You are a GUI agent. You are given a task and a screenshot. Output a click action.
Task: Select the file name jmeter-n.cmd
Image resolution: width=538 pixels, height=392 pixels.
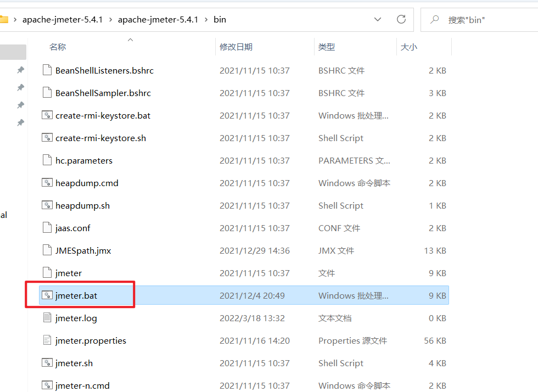pos(83,385)
